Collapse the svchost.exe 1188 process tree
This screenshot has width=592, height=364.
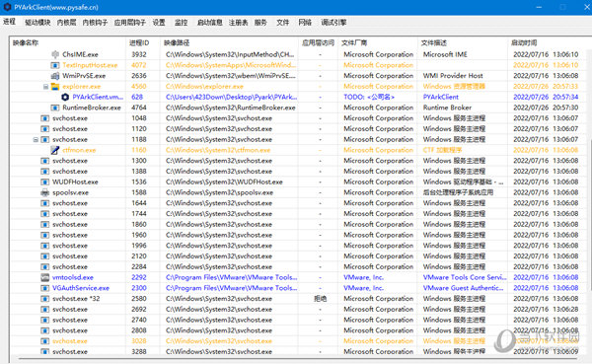coord(36,139)
